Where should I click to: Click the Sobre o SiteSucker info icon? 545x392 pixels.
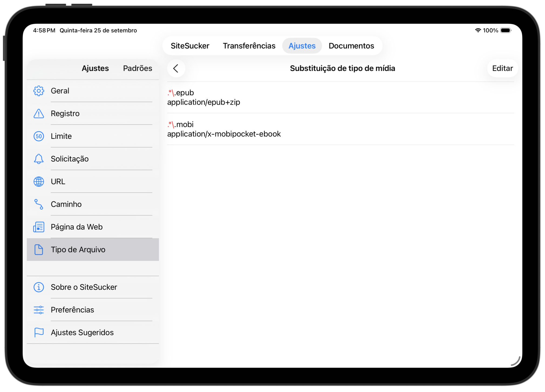point(39,287)
